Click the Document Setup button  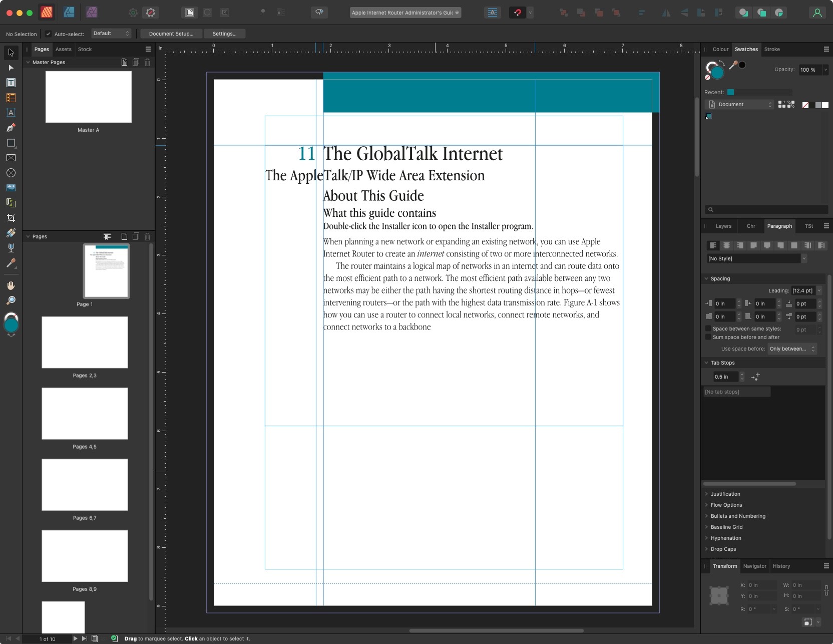[171, 34]
